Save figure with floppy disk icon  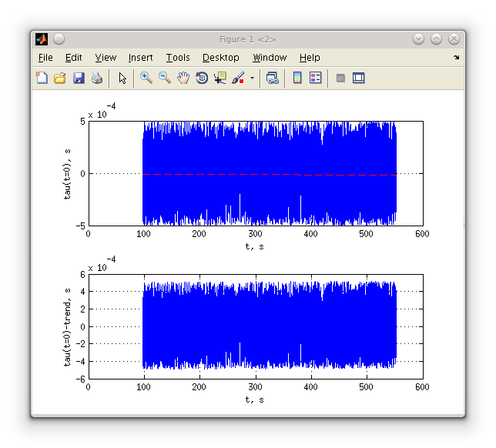coord(79,78)
